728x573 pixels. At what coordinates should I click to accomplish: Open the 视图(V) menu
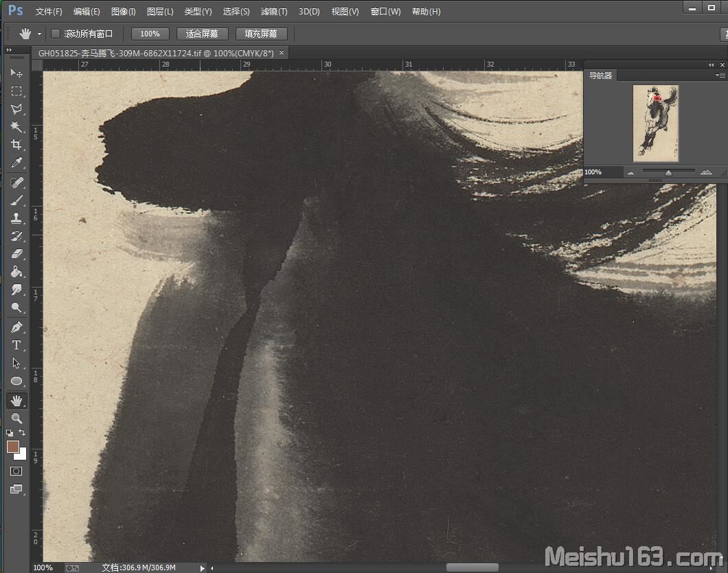(345, 12)
